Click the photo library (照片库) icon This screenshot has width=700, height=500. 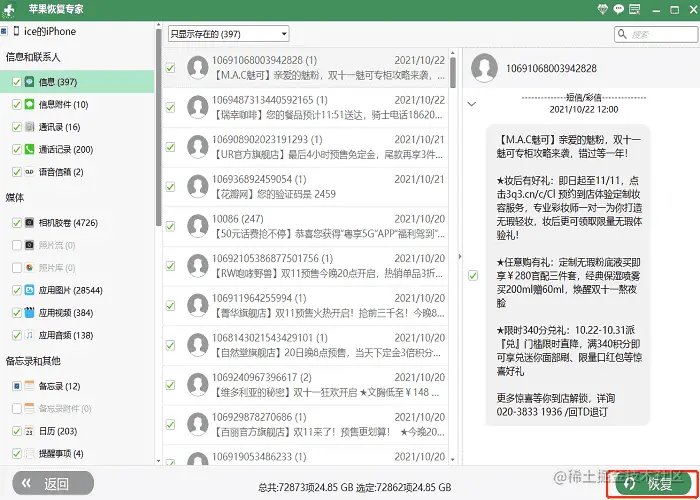click(29, 267)
